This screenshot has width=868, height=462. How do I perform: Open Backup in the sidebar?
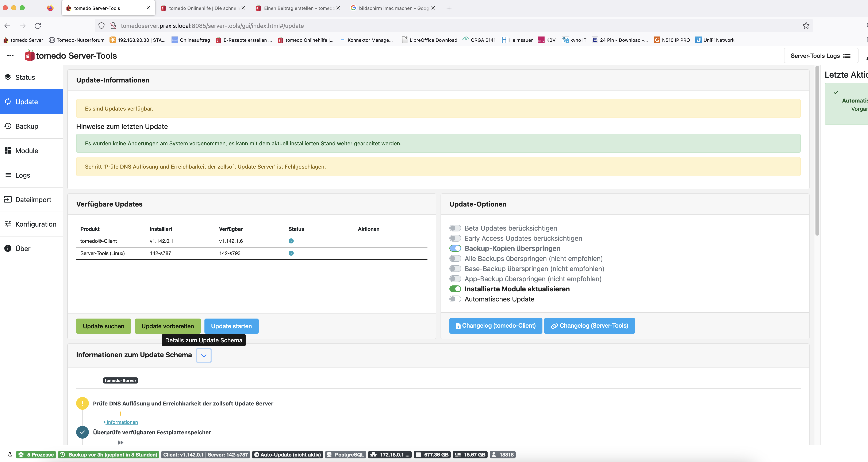point(31,126)
